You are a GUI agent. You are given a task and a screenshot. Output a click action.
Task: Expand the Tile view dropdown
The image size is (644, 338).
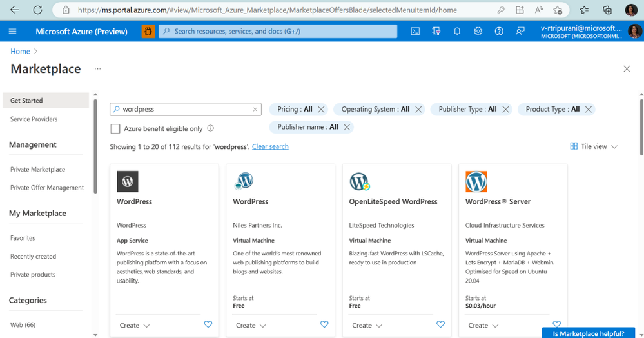594,147
